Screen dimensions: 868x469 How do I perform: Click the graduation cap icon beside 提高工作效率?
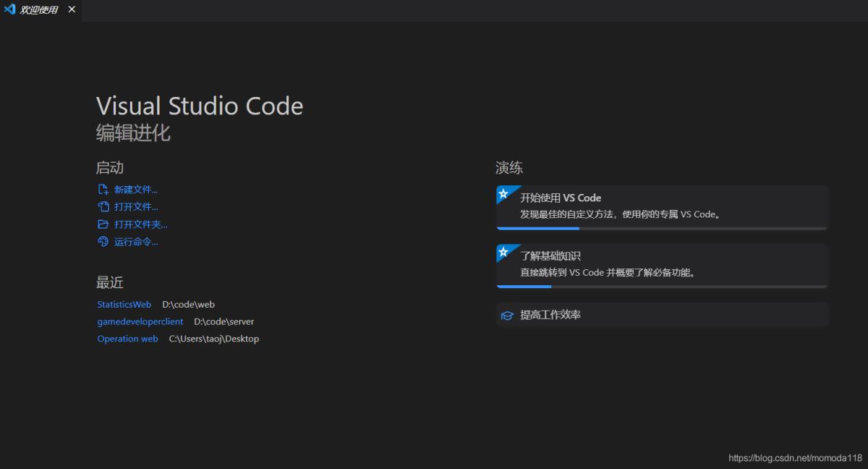(507, 316)
